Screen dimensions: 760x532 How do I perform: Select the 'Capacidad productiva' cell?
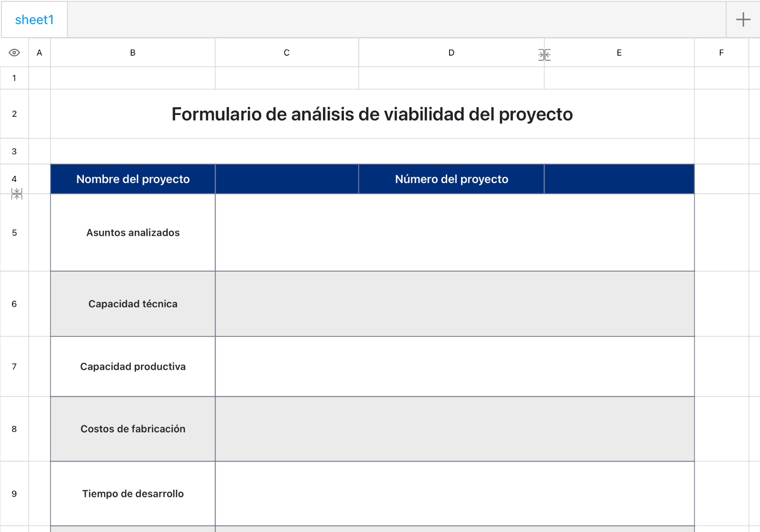pyautogui.click(x=133, y=367)
